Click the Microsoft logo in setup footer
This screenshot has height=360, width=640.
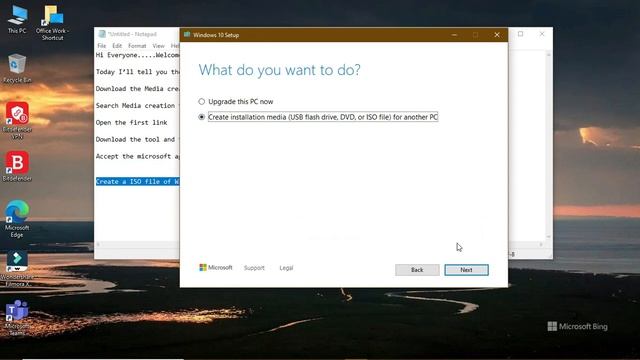click(216, 268)
